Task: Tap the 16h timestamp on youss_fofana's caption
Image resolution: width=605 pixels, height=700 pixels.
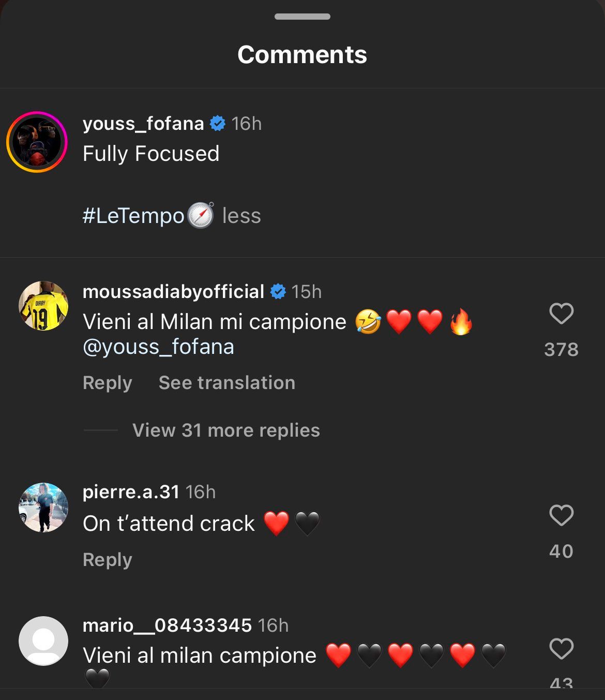Action: coord(247,123)
